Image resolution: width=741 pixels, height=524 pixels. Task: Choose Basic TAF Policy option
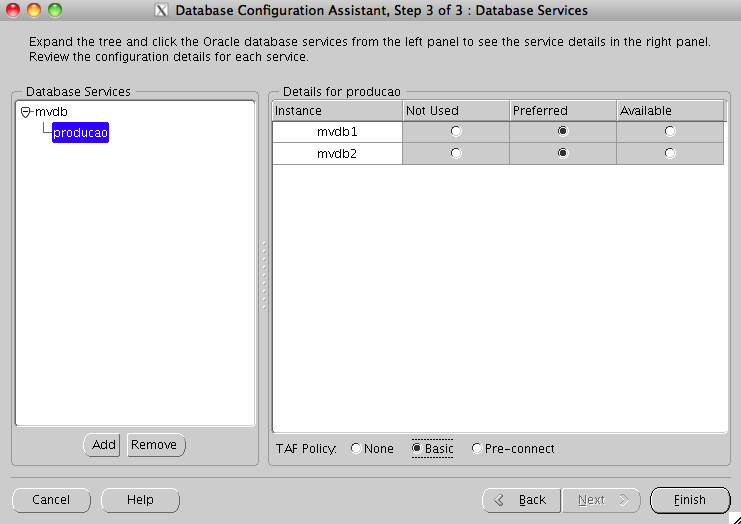point(417,449)
